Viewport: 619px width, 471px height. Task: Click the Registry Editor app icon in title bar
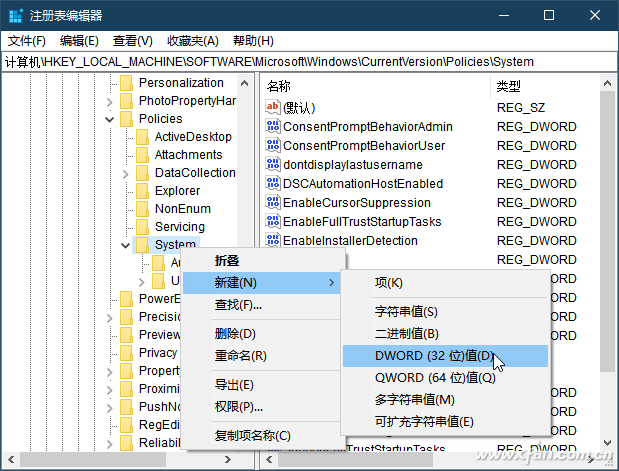point(16,16)
